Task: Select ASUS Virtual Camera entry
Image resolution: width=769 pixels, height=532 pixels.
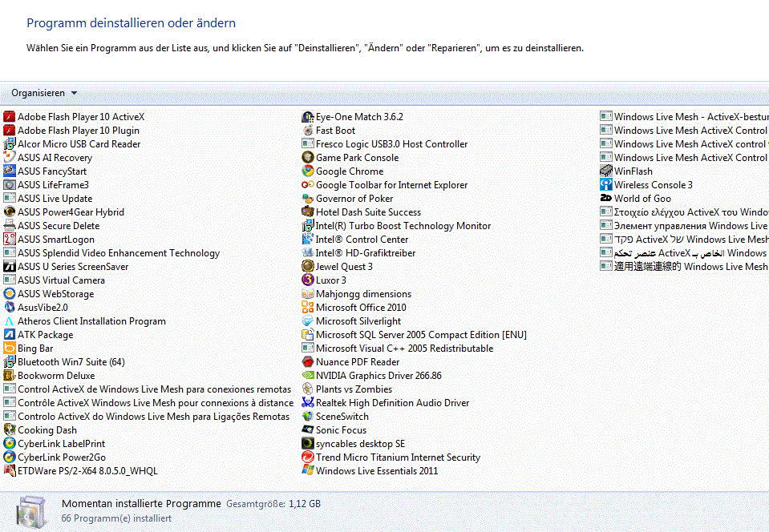Action: [55, 280]
